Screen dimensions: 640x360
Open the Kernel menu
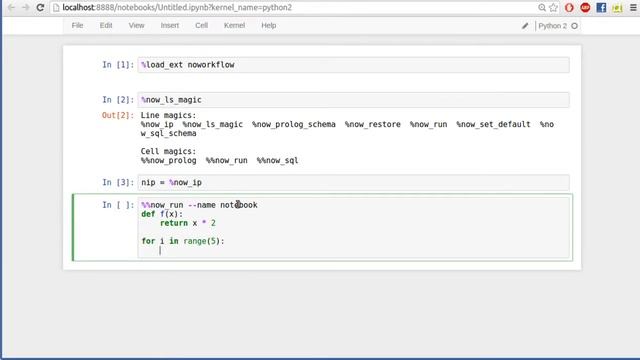(x=234, y=25)
